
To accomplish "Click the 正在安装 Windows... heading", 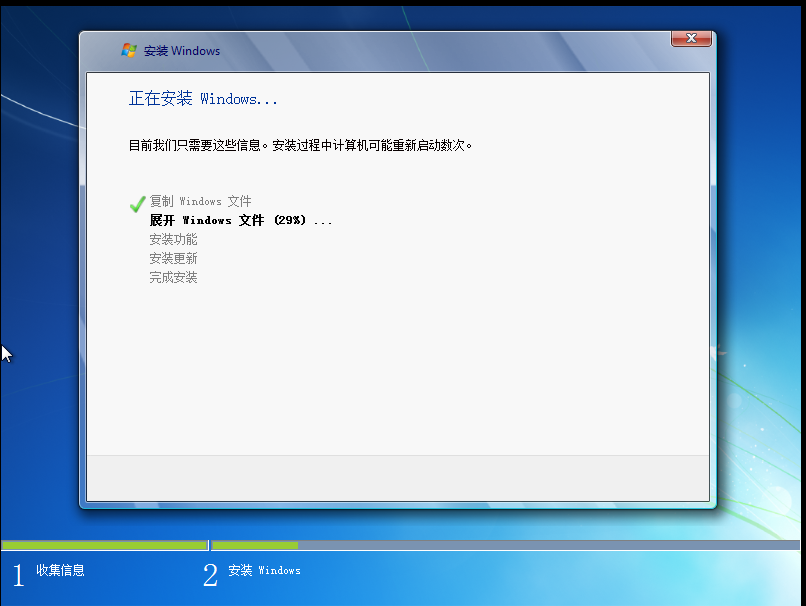I will [203, 98].
